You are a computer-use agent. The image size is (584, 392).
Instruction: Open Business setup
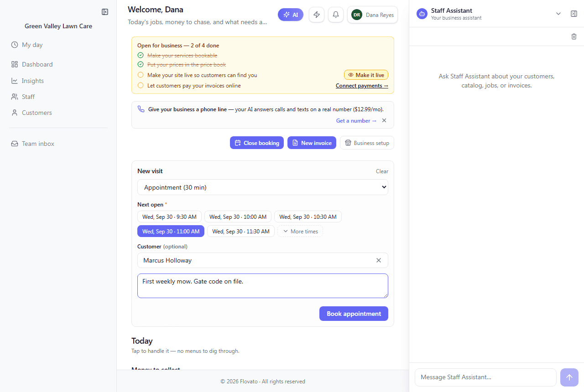pyautogui.click(x=367, y=143)
